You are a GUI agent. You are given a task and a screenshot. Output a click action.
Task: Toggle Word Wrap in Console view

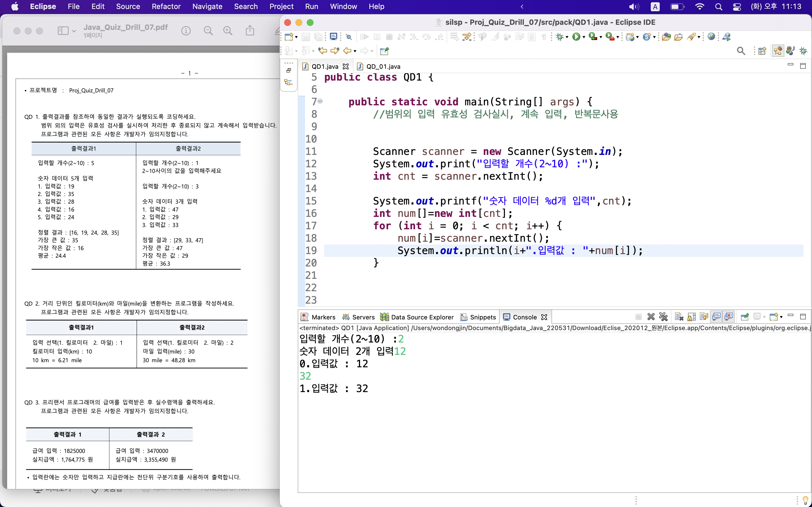[x=704, y=317]
